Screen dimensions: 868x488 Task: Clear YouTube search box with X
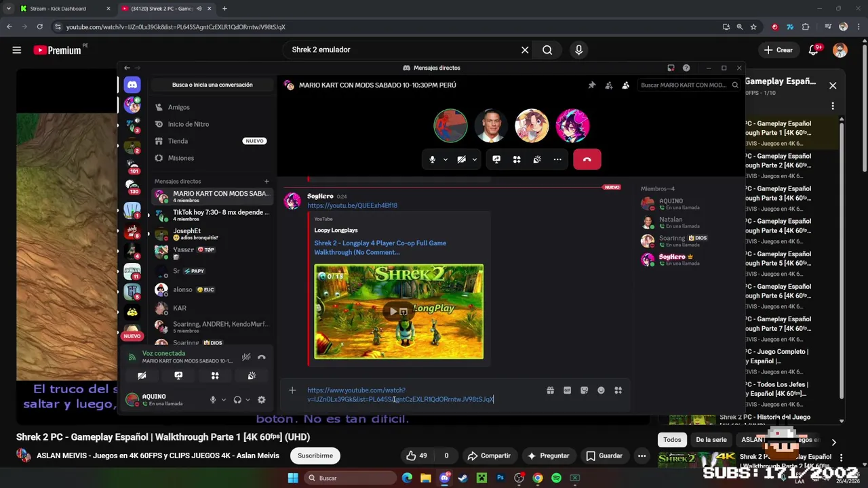(525, 49)
